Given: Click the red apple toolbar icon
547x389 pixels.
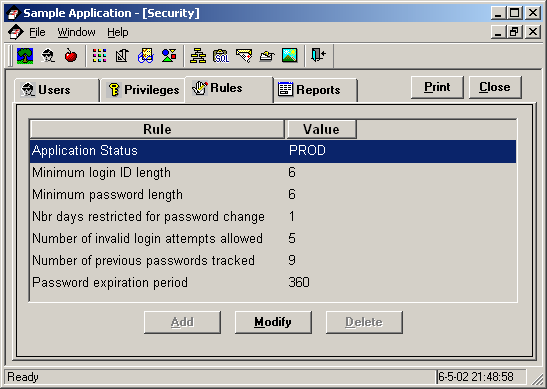Looking at the screenshot, I should tap(71, 56).
